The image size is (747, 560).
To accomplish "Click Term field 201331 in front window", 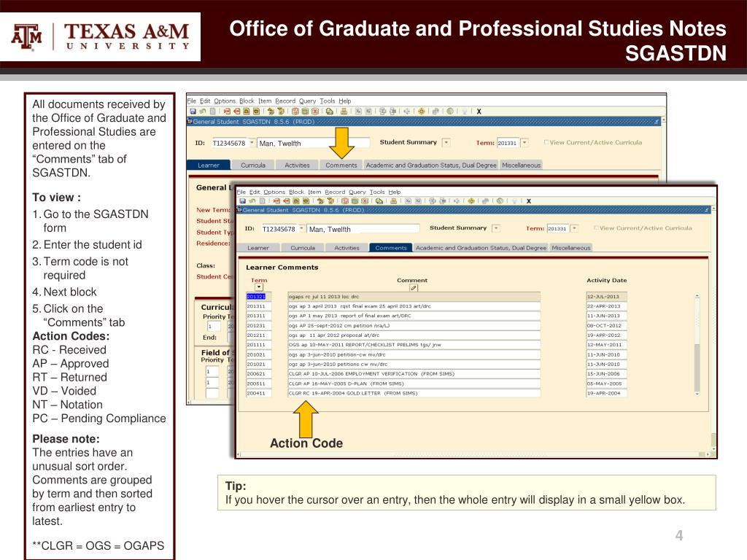I will click(558, 228).
